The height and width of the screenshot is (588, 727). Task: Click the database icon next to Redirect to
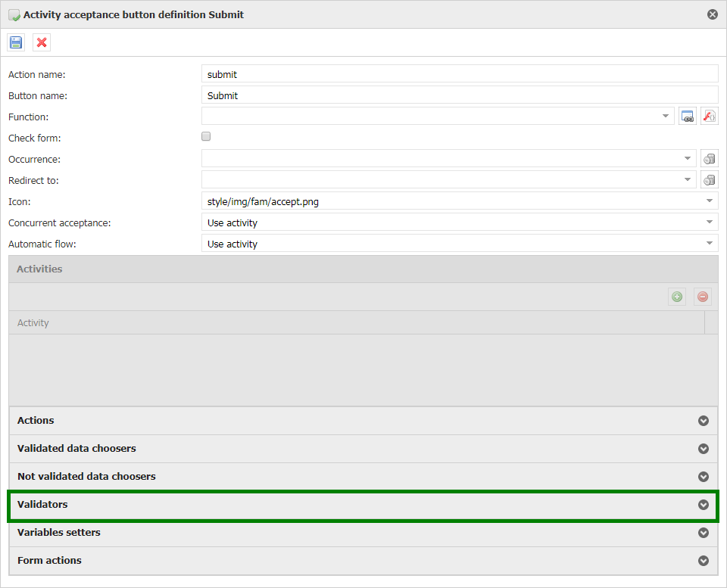710,180
